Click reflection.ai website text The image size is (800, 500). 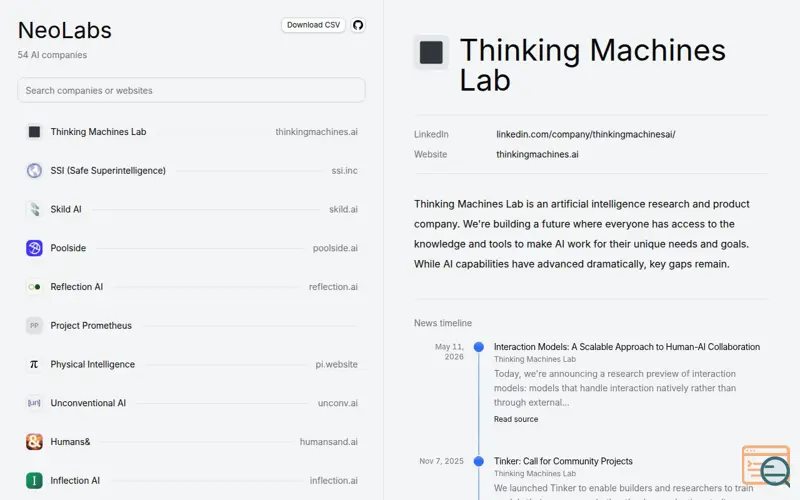333,287
